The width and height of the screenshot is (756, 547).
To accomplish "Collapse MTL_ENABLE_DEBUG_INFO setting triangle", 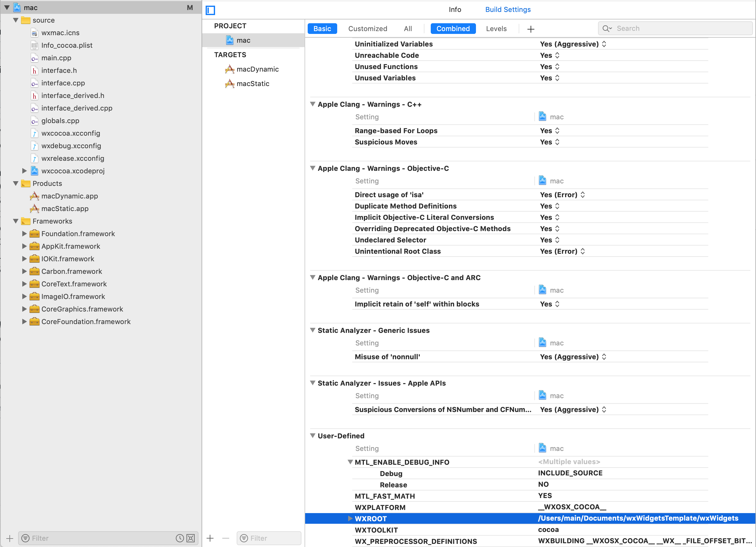I will click(350, 462).
